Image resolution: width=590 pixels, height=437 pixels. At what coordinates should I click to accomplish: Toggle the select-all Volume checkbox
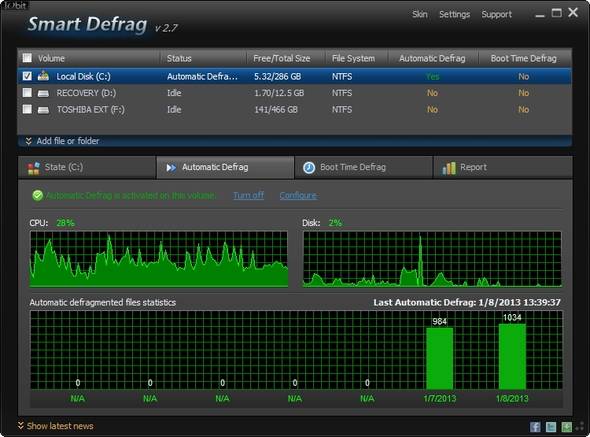[x=27, y=58]
